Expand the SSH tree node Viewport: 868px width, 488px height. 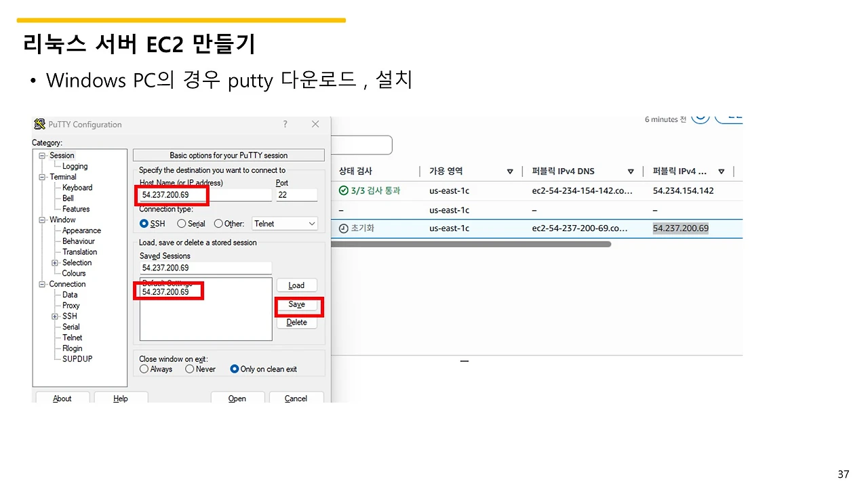55,317
